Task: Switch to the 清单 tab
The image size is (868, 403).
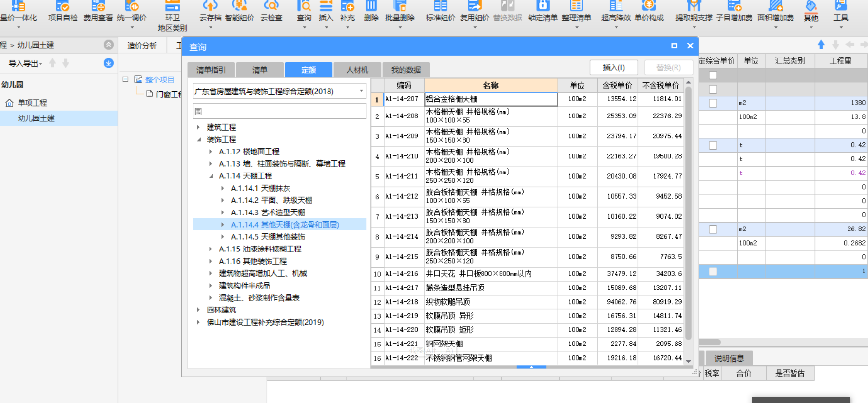Action: point(260,70)
